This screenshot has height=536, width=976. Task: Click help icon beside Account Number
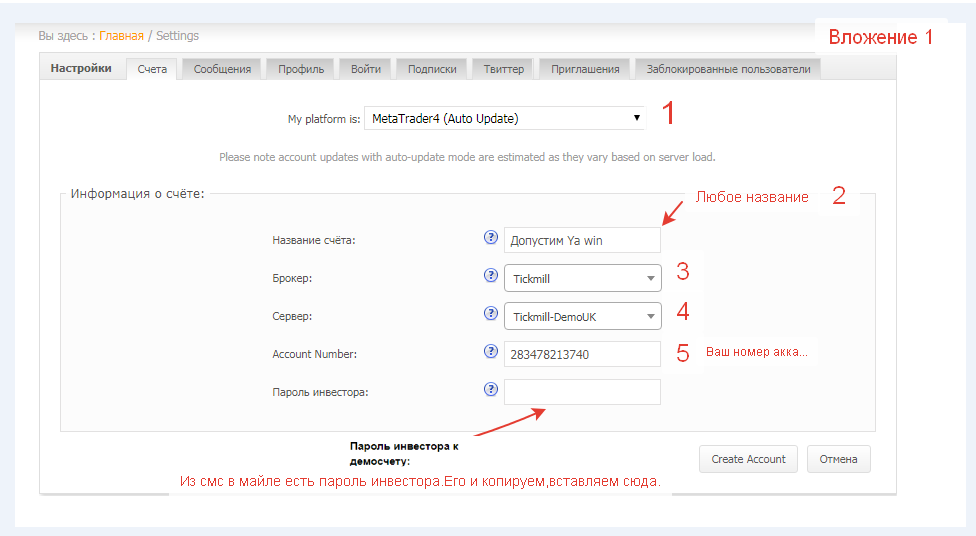[490, 351]
